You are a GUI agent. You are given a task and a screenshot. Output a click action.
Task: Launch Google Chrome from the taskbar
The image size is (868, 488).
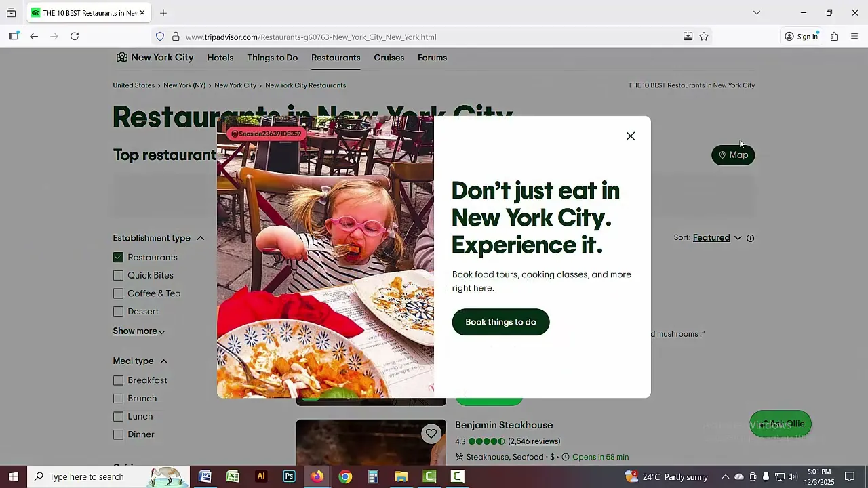coord(345,476)
